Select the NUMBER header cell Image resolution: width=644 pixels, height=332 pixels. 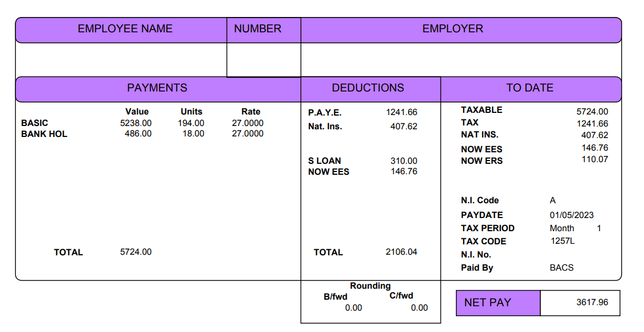258,30
